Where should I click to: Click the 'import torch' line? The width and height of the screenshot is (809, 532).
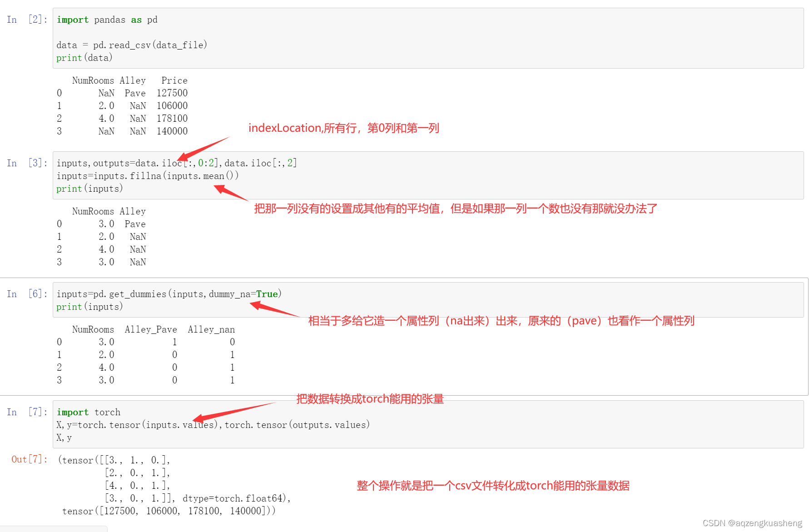click(x=89, y=412)
